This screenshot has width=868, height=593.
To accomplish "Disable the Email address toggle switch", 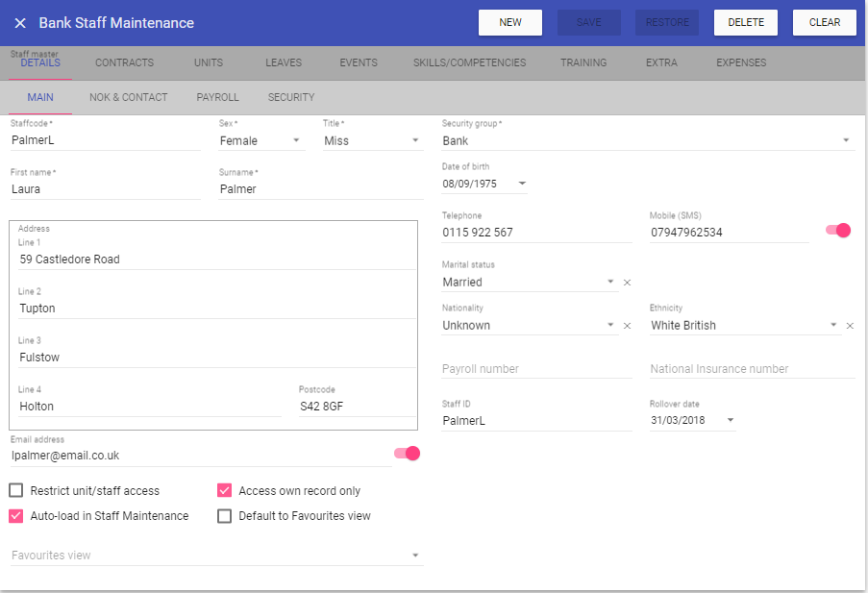I will point(407,454).
